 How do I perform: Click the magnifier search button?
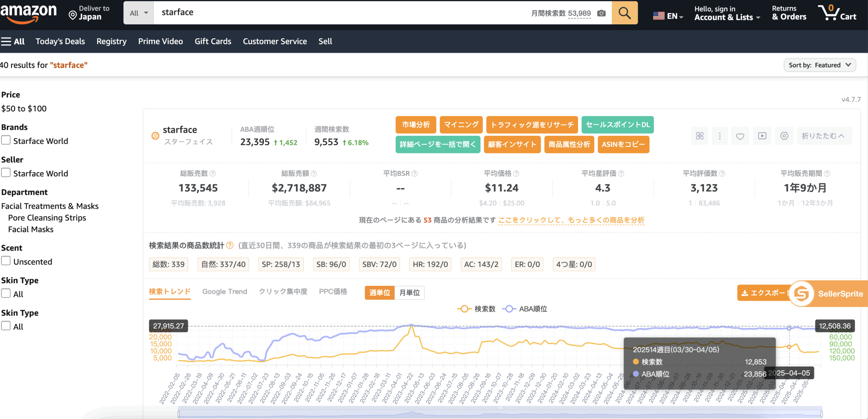pyautogui.click(x=625, y=13)
